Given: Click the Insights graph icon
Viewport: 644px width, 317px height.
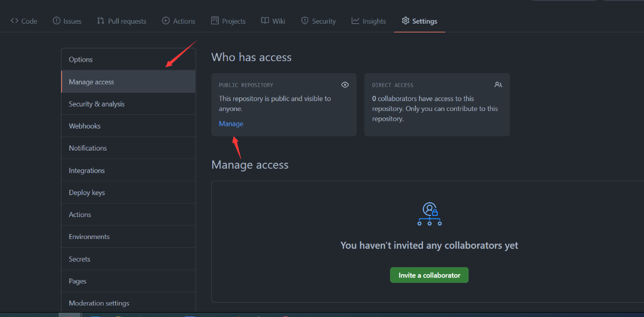Looking at the screenshot, I should click(355, 20).
